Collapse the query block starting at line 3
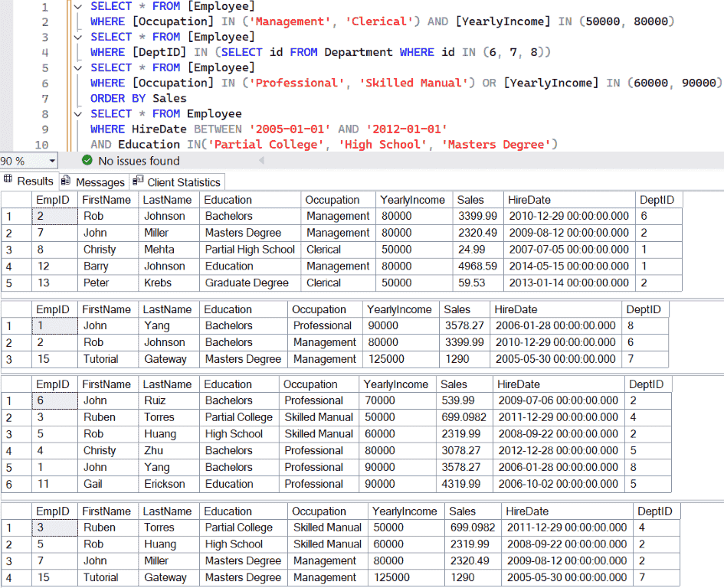Viewport: 724px width, 588px height. 76,36
